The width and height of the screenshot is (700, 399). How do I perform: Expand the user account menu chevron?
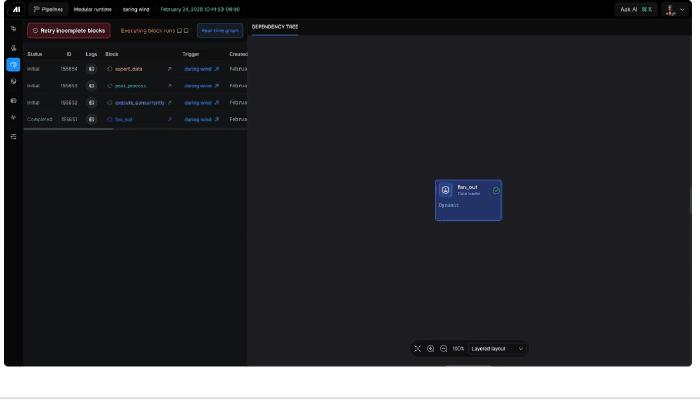pyautogui.click(x=682, y=9)
